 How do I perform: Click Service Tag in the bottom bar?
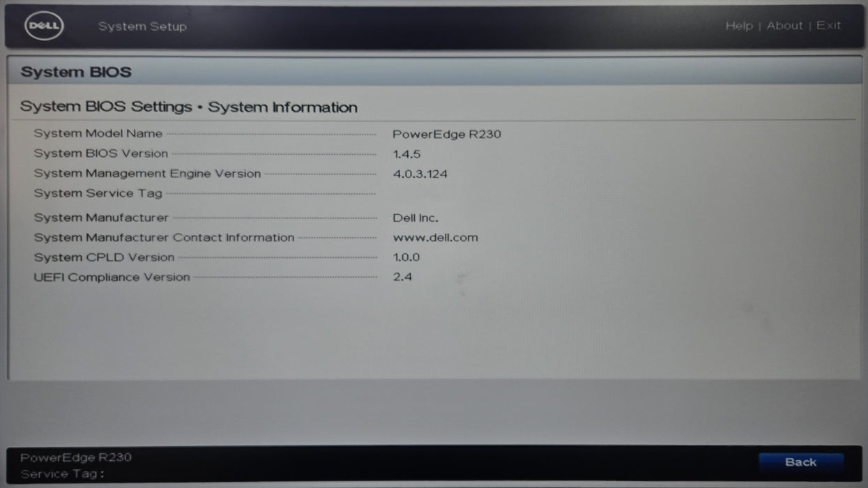62,474
